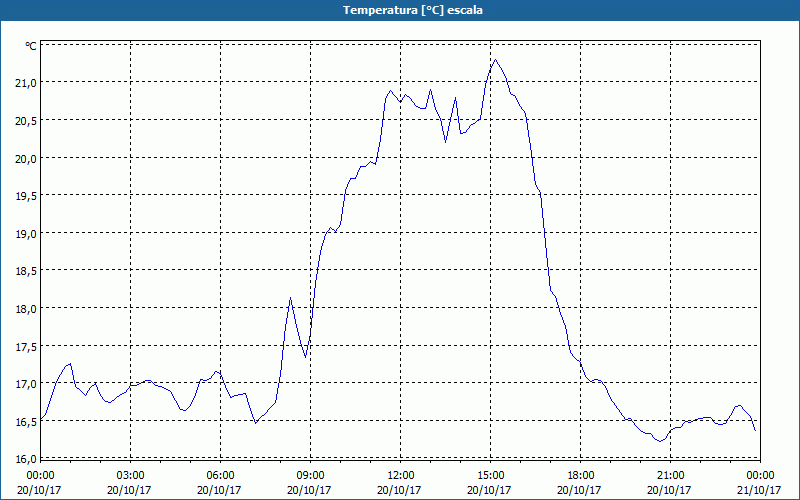This screenshot has height=500, width=800.
Task: Click the 09:00 time axis label
Action: (x=311, y=476)
